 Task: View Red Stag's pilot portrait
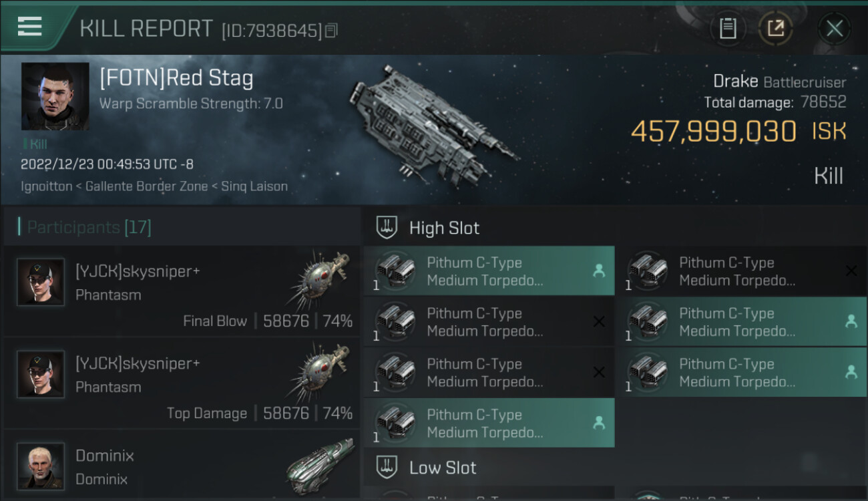[55, 96]
